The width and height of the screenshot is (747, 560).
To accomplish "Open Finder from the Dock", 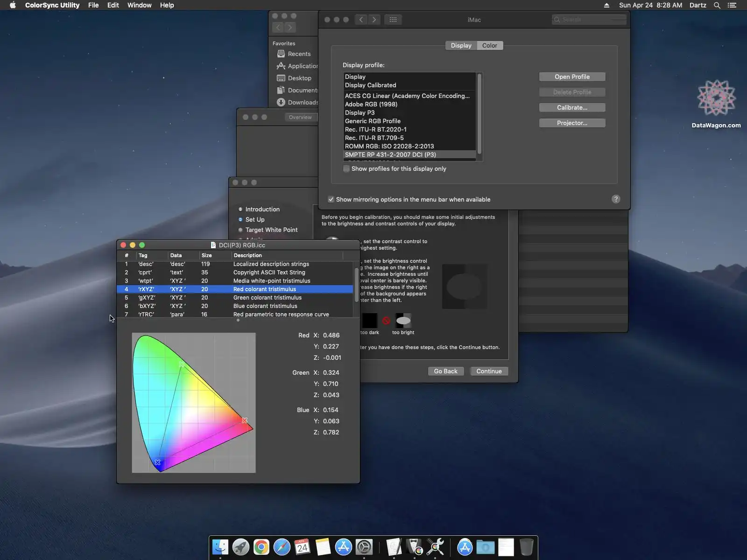I will click(x=220, y=547).
